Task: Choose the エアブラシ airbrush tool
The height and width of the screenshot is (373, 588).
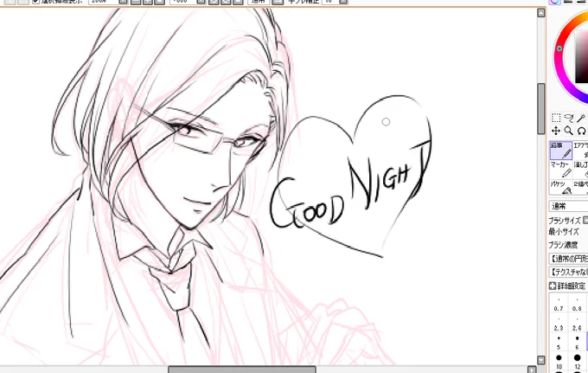Action: [x=581, y=150]
